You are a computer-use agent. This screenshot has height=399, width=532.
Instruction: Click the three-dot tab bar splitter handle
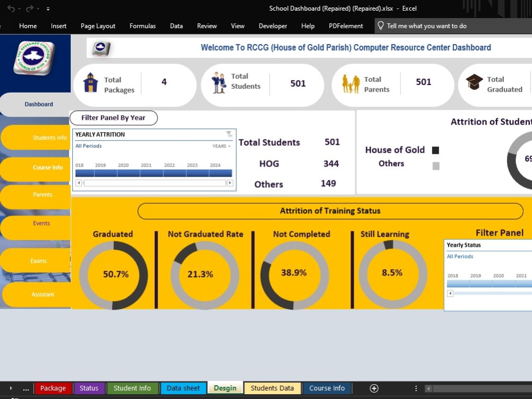tap(416, 388)
